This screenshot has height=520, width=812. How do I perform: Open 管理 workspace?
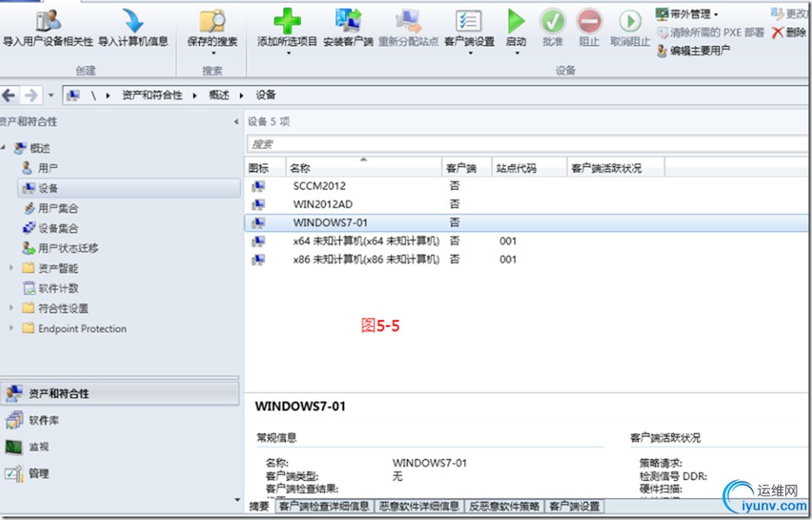point(120,473)
